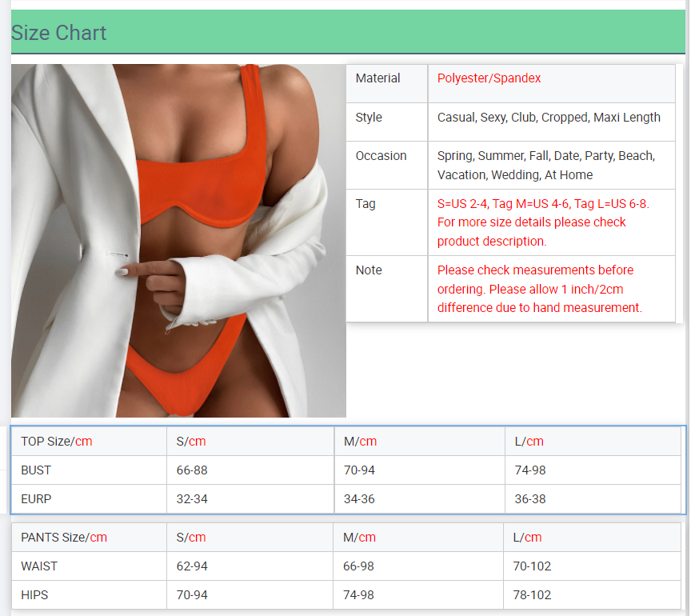
Task: Select the waist value 62-94
Action: (192, 566)
